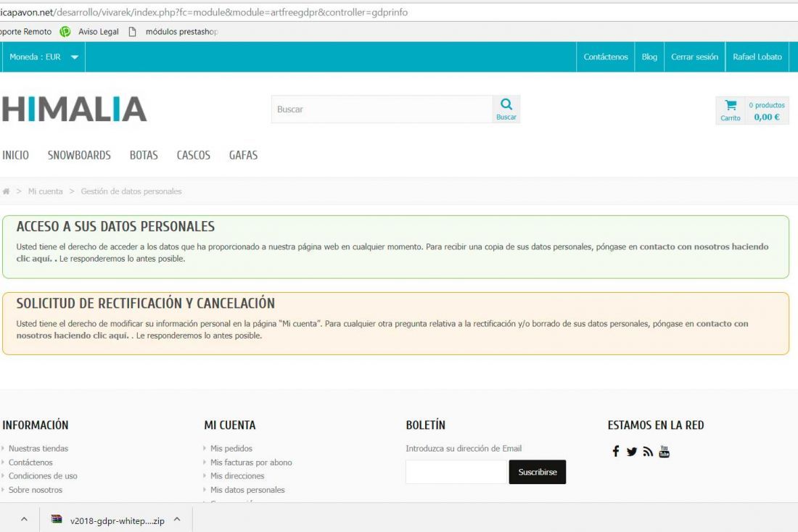
Task: Click the Suscribirse button
Action: [x=538, y=472]
